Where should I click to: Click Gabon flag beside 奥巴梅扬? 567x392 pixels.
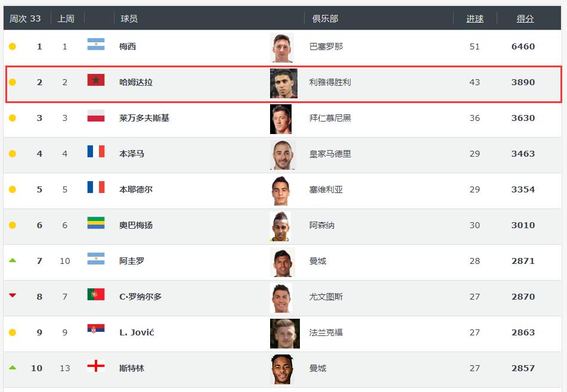click(x=96, y=223)
